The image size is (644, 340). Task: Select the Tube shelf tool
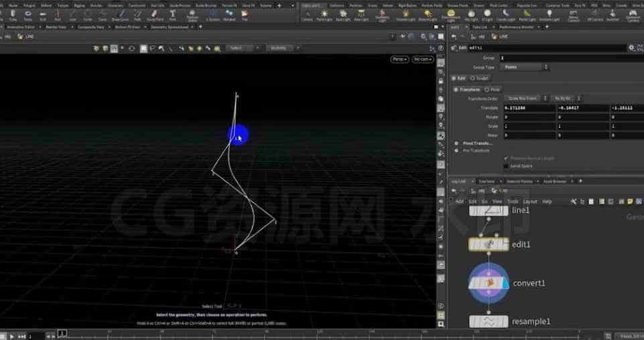click(13, 15)
